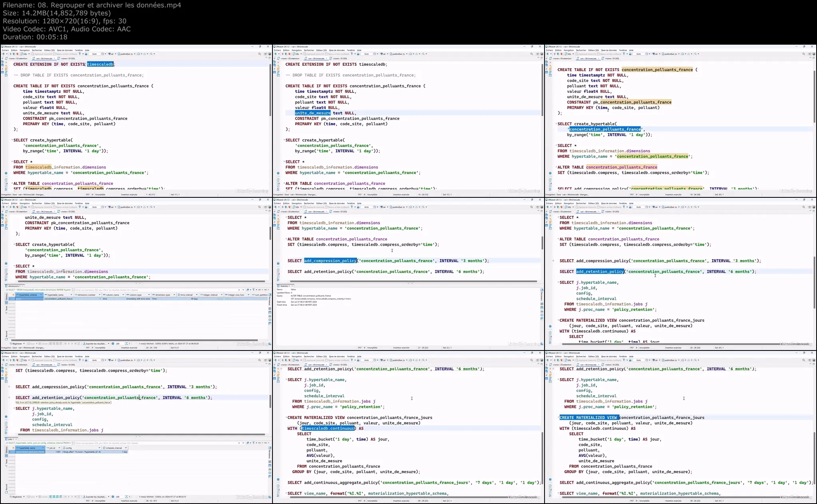Viewport: 817px width, 504px height.
Task: Open Exporter les résultats in jobs panel
Action: [x=96, y=497]
